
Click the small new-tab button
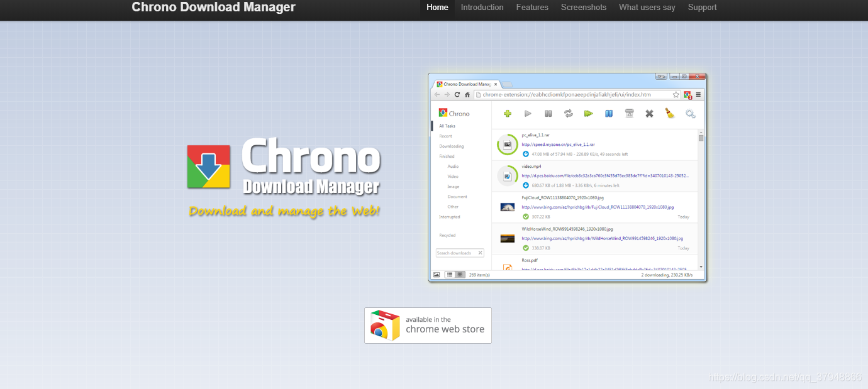click(x=507, y=84)
